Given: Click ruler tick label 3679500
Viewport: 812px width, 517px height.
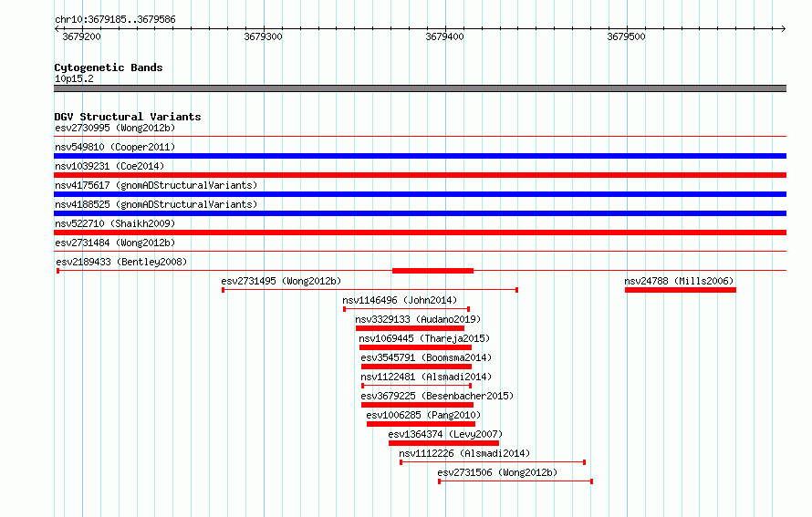Looking at the screenshot, I should coord(626,36).
